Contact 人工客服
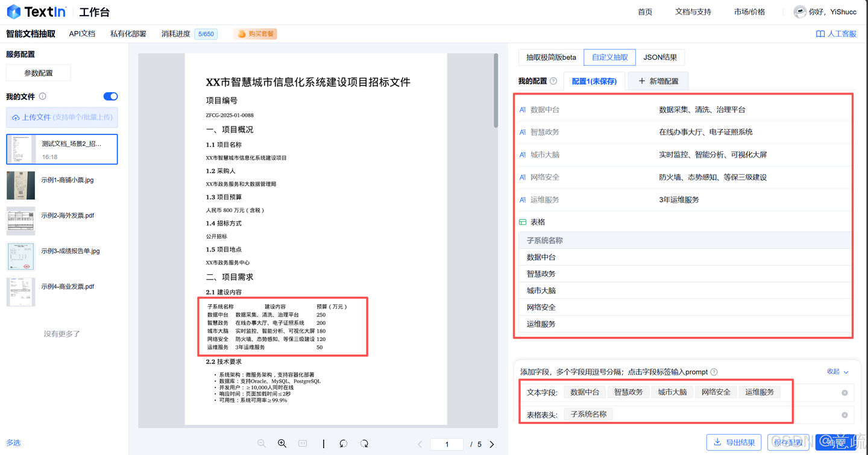 click(836, 34)
